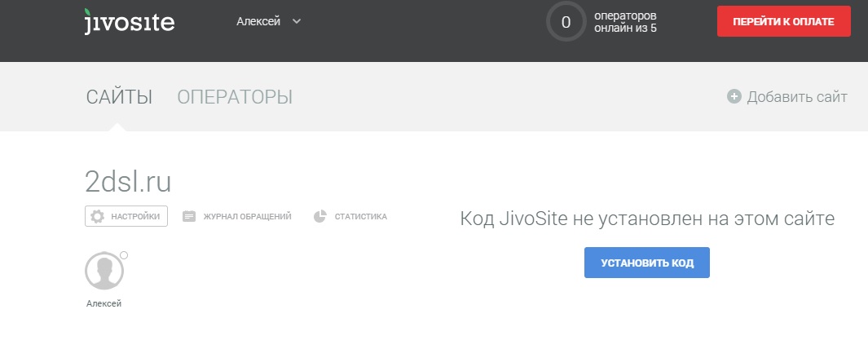The width and height of the screenshot is (868, 358).
Task: Click the Журнал обращений list icon
Action: (x=189, y=216)
